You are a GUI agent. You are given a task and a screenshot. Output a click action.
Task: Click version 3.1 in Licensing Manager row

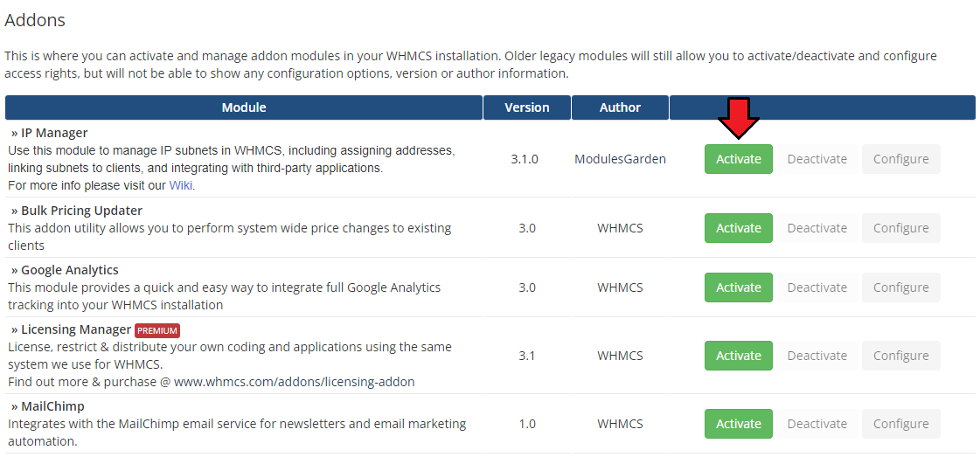(x=527, y=356)
